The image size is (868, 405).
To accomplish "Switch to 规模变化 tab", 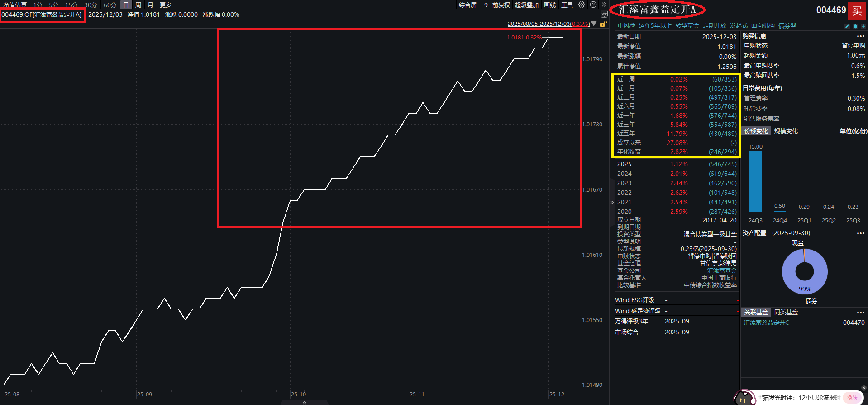I will (x=786, y=131).
